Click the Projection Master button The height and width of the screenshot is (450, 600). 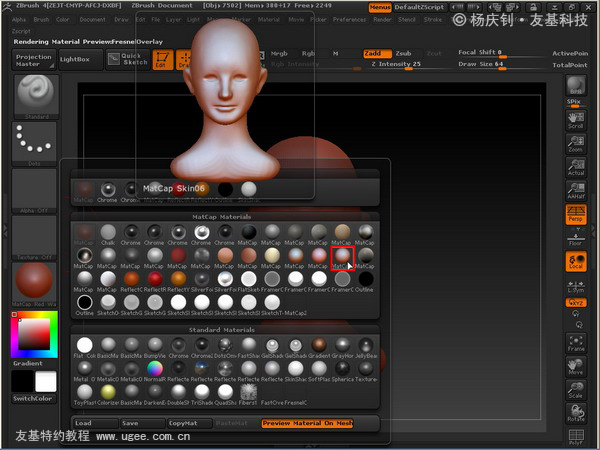(34, 60)
